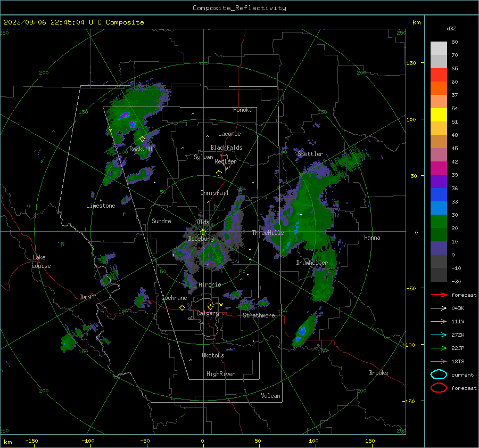479x448 pixels.
Task: Click the Didsbury town label
Action: coord(201,239)
